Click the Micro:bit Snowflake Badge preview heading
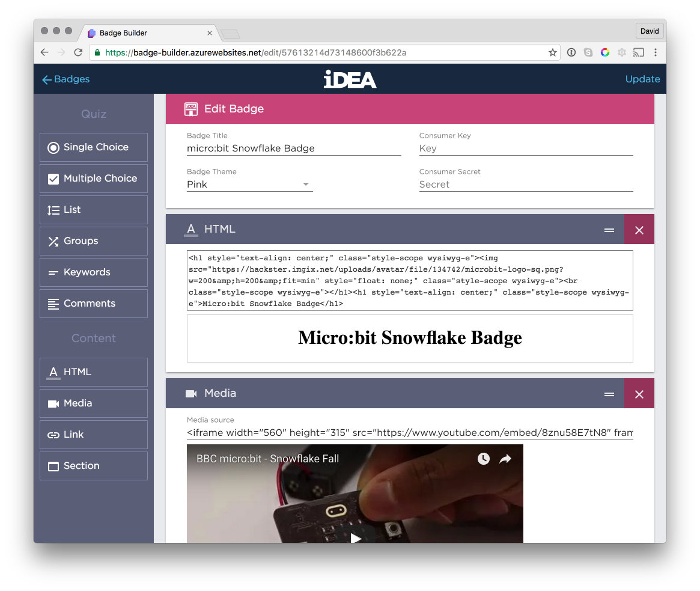This screenshot has height=591, width=700. [410, 338]
